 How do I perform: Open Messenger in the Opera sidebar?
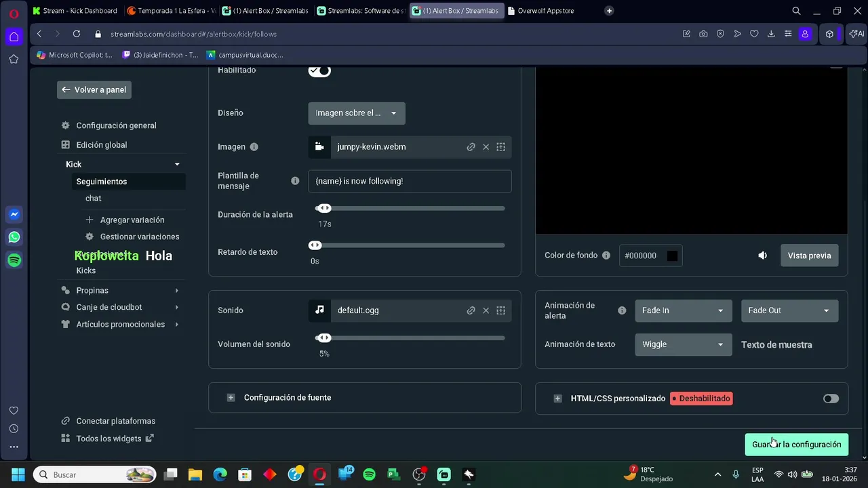tap(14, 215)
